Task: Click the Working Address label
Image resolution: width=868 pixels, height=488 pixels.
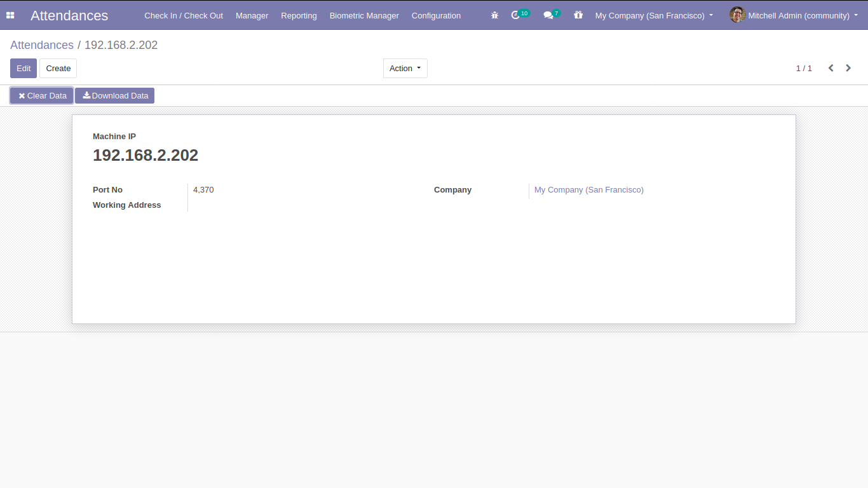Action: (x=127, y=205)
